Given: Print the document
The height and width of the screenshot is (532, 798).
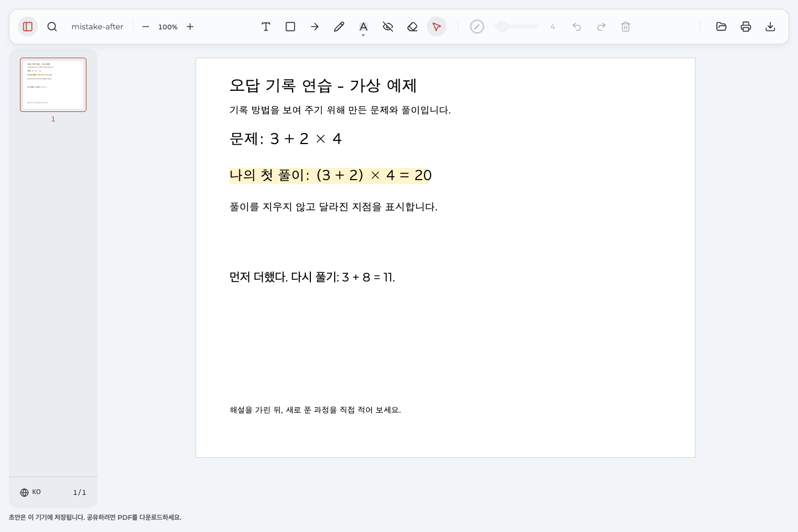Looking at the screenshot, I should pos(746,27).
